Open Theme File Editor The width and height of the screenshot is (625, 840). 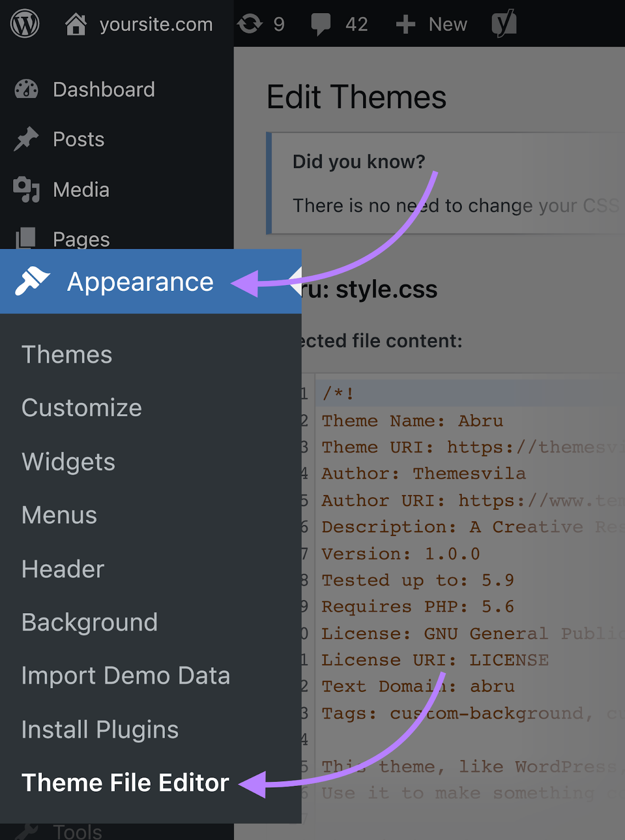pyautogui.click(x=125, y=783)
